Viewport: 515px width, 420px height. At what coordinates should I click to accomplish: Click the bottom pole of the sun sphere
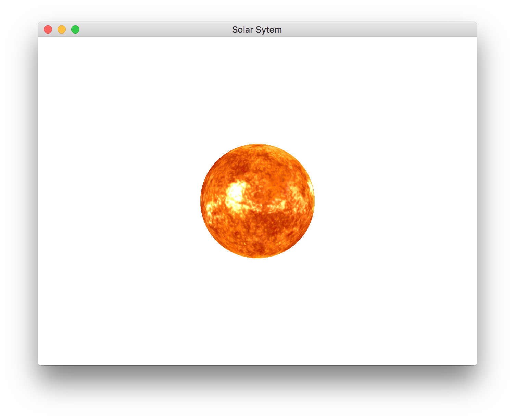tap(257, 256)
